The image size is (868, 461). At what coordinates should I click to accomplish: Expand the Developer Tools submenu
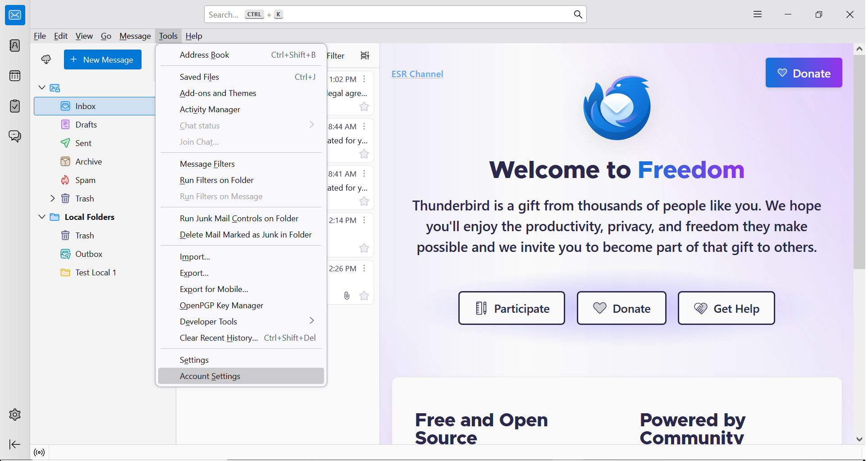click(311, 321)
